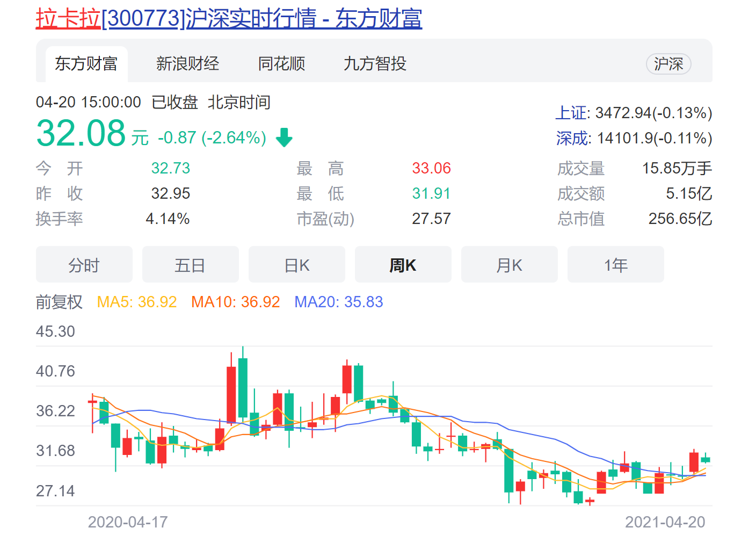Click the 昨收 value 32.95
Viewport: 756px width, 535px height.
click(x=171, y=193)
